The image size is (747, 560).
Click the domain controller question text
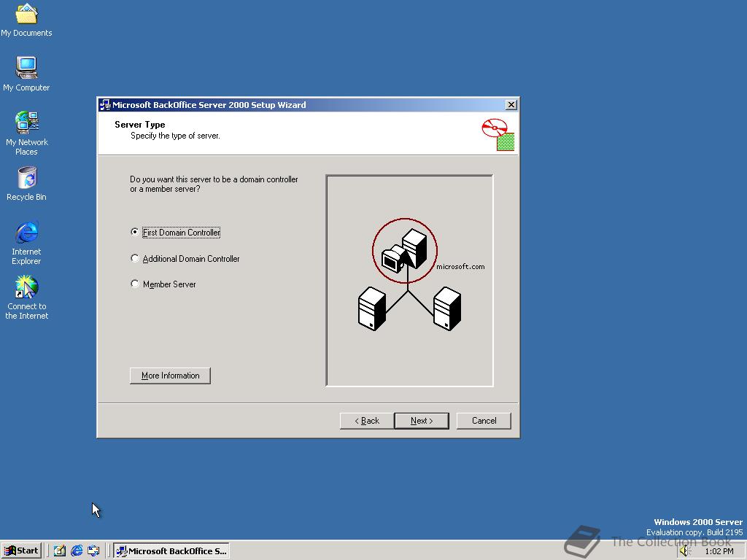coord(214,184)
